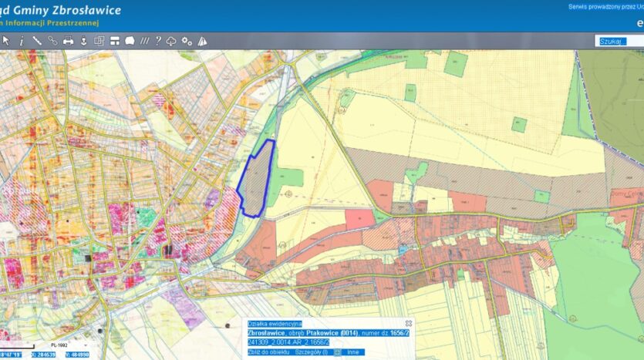Click the anchor-shaped toolbar icon

coord(83,41)
